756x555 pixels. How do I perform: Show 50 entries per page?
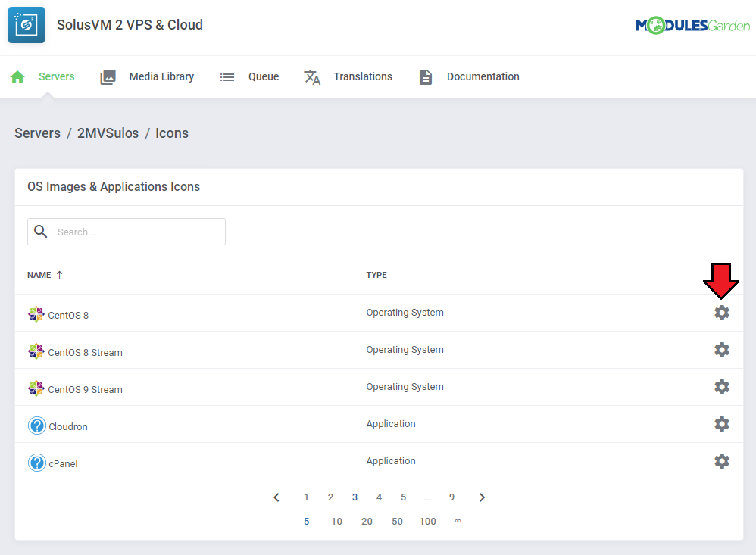click(x=397, y=521)
